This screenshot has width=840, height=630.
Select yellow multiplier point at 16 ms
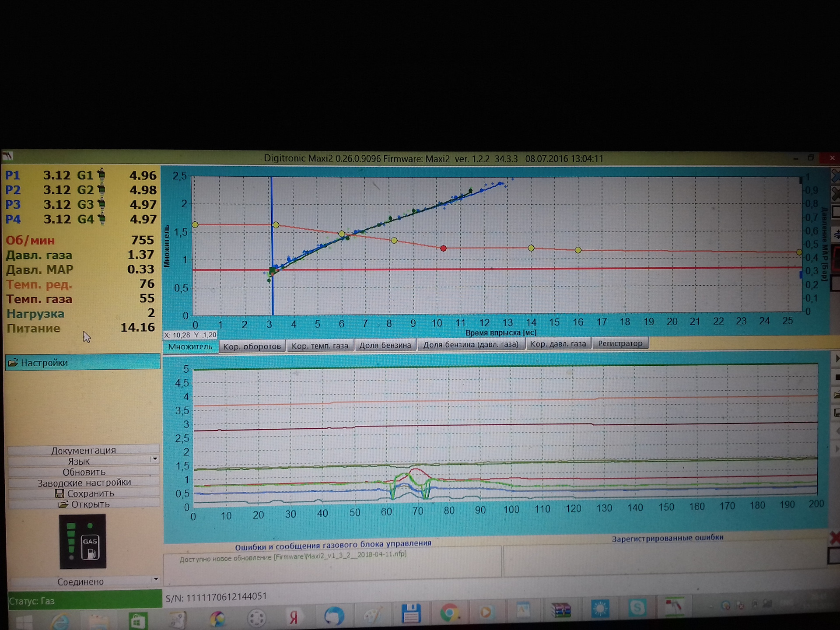(578, 250)
